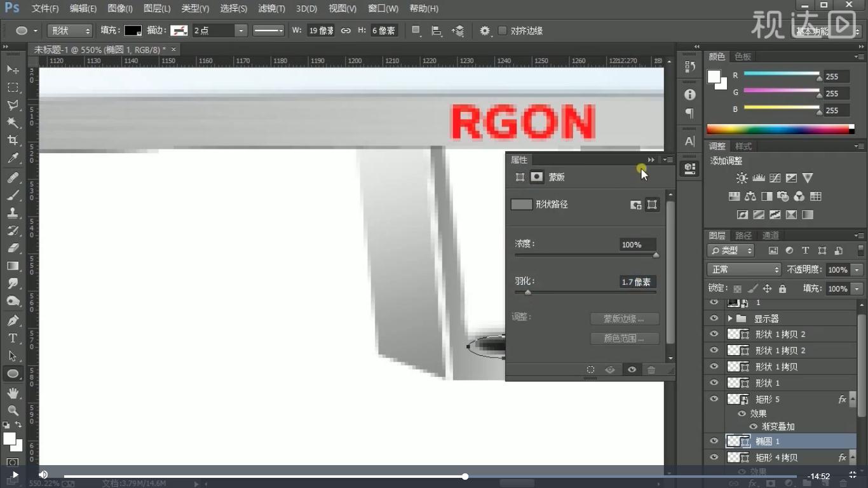Add a Brightness/Contrast adjustment
The width and height of the screenshot is (868, 488).
742,179
